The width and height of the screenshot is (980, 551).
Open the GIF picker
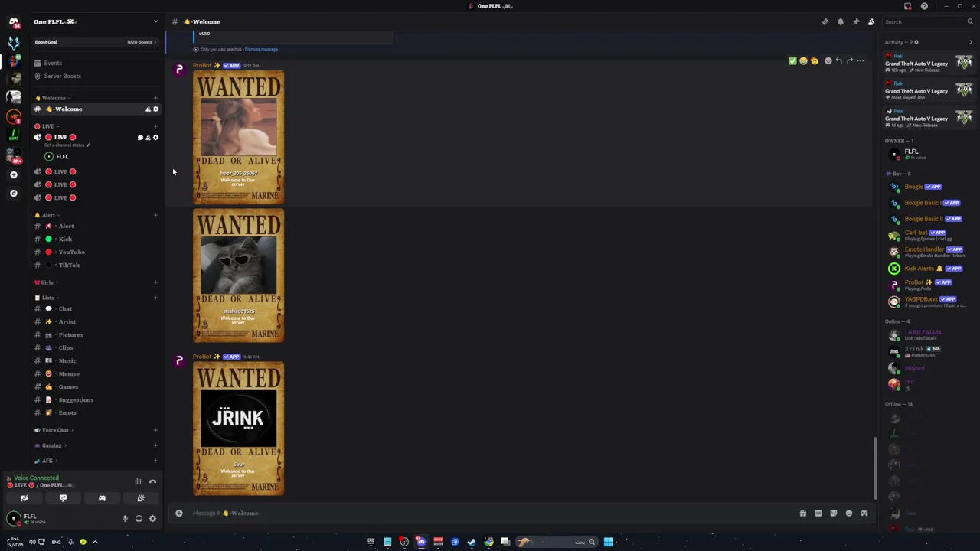(x=818, y=513)
